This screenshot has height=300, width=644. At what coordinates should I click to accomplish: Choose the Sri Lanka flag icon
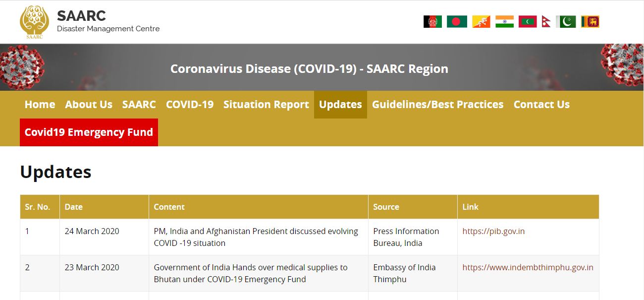(590, 21)
